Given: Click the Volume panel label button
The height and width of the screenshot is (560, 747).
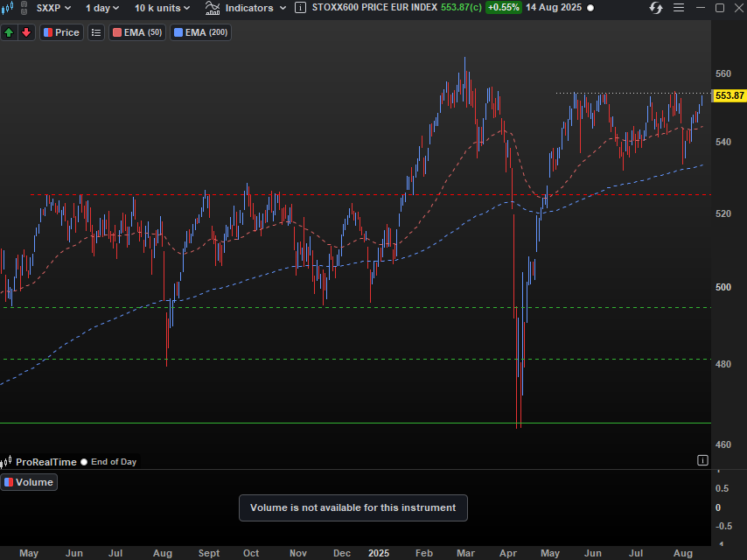Looking at the screenshot, I should pyautogui.click(x=29, y=482).
